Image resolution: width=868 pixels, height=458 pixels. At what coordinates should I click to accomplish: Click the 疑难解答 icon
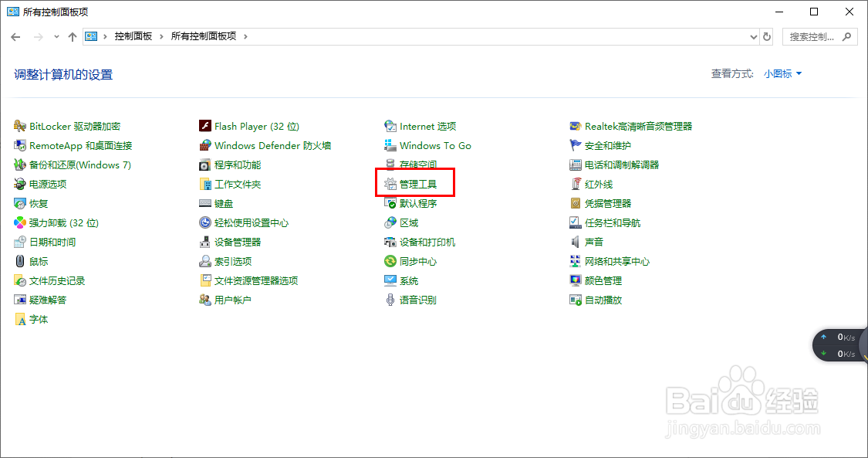(20, 300)
